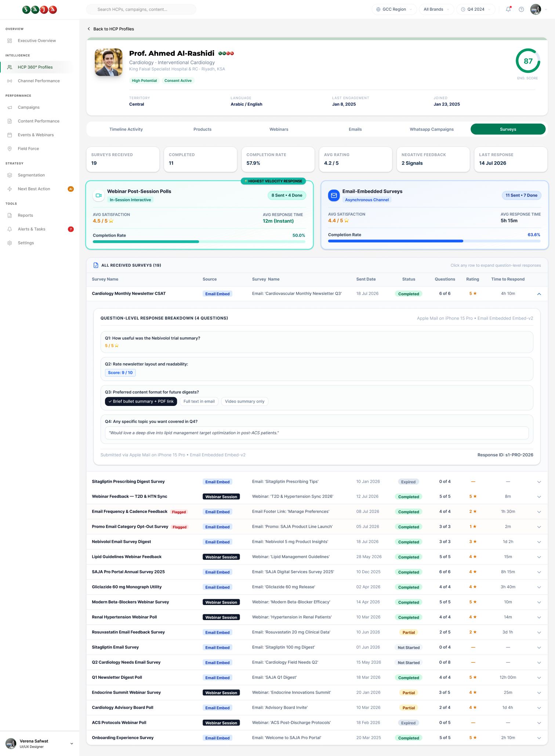Expand Webinar Feedback T2D & HTN Sync row
The height and width of the screenshot is (756, 555).
pos(539,497)
